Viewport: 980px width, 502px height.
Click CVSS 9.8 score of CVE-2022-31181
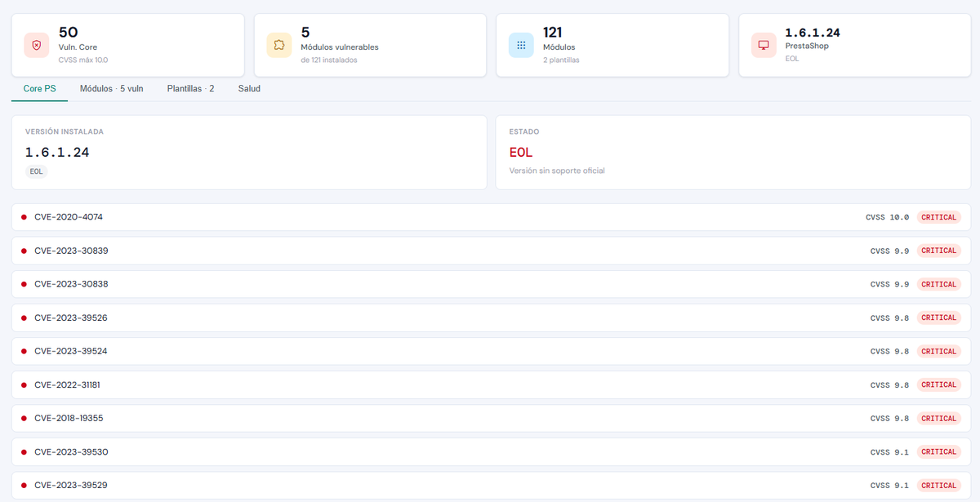(889, 384)
